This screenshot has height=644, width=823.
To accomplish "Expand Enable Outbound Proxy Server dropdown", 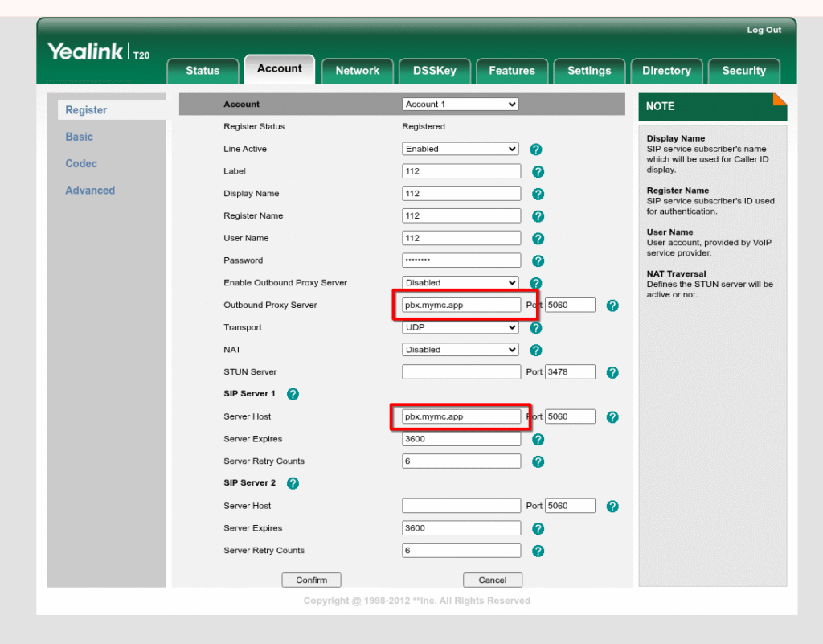I will (460, 283).
